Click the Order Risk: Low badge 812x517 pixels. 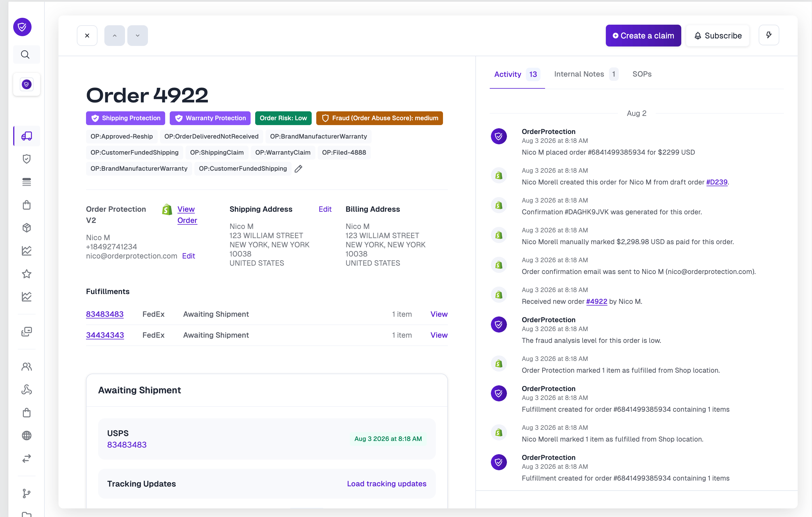pyautogui.click(x=283, y=118)
